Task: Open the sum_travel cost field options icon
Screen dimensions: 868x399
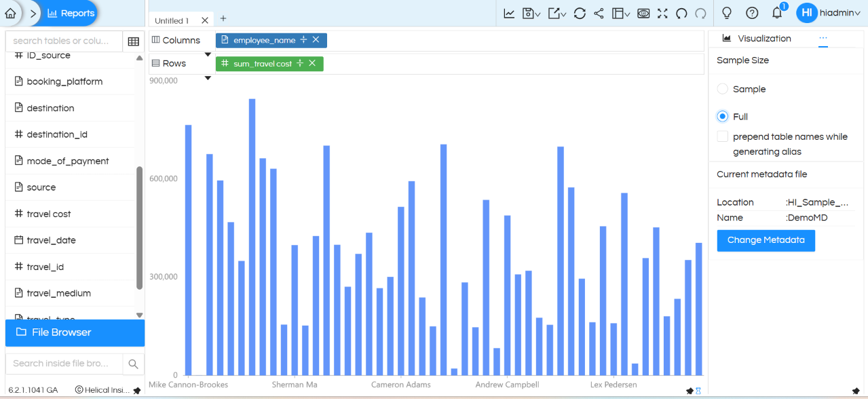Action: coord(300,63)
